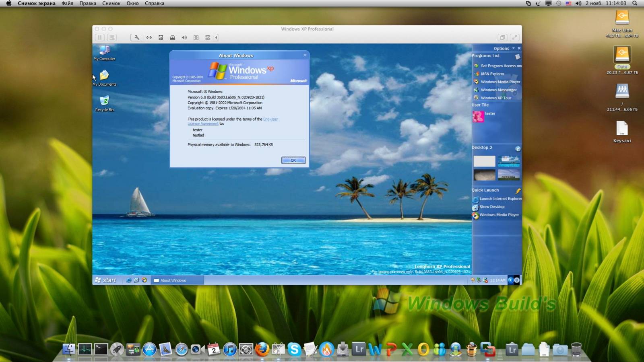Viewport: 644px width, 362px height.
Task: Open Keys.txt file on desktop
Action: 622,132
